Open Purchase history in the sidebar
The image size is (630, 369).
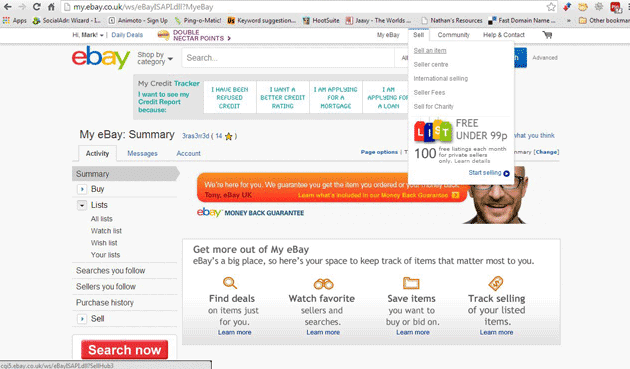pos(105,303)
